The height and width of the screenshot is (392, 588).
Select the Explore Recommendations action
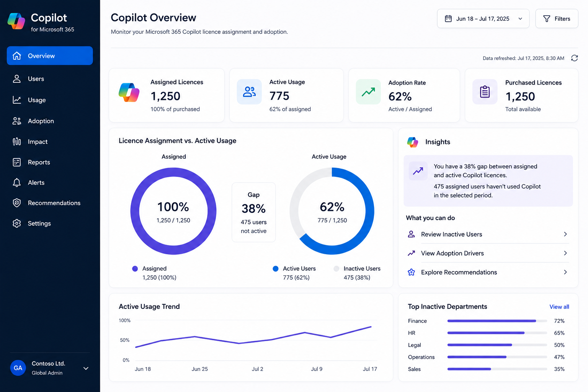click(x=488, y=272)
